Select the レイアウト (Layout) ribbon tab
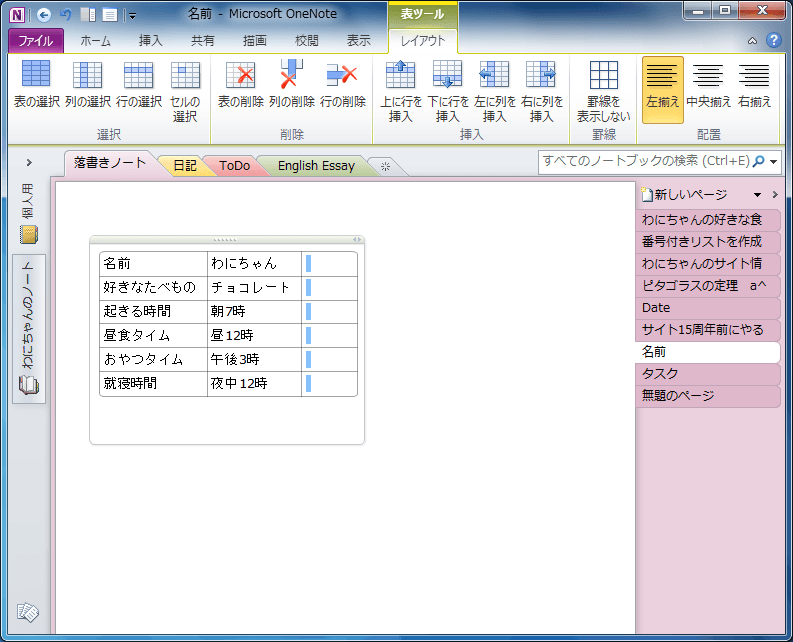 423,41
